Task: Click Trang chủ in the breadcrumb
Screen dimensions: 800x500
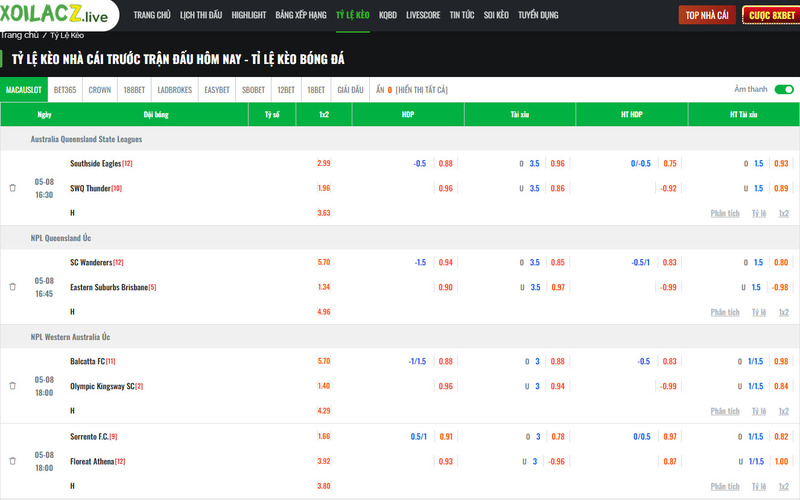Action: coord(19,35)
